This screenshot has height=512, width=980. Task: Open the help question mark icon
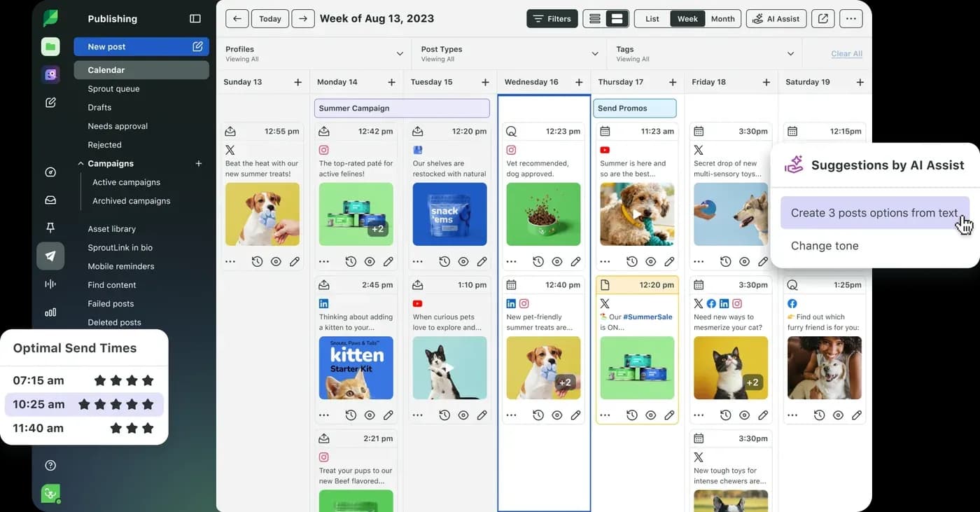[x=50, y=465]
